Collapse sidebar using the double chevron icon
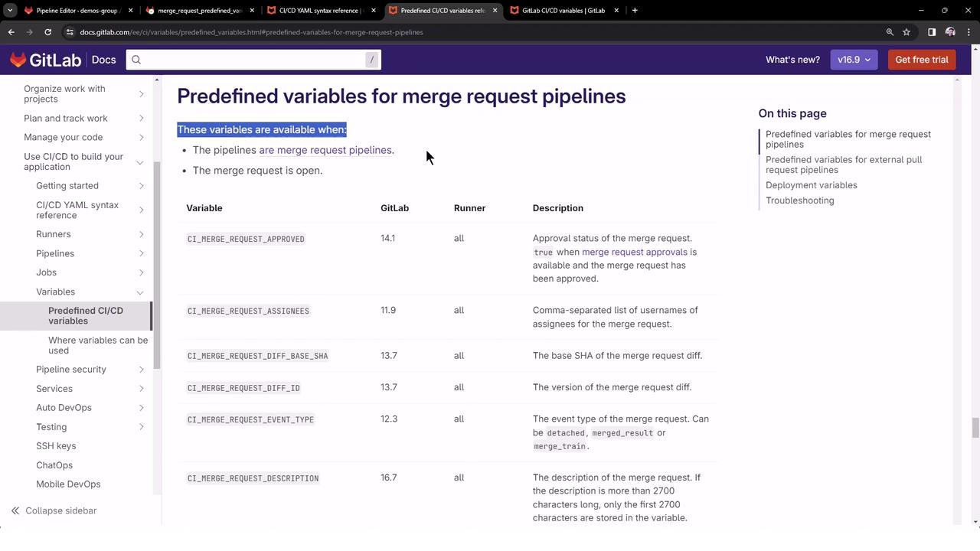Viewport: 980px width, 551px height. pos(15,510)
